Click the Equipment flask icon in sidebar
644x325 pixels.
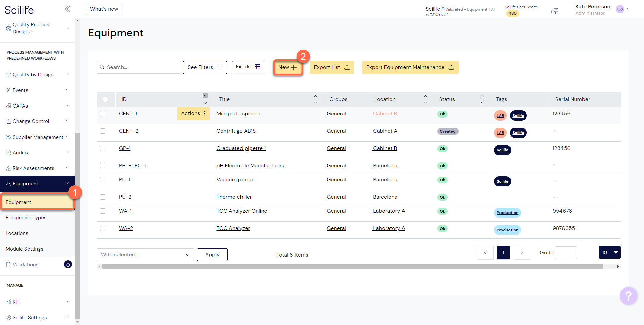tap(8, 183)
